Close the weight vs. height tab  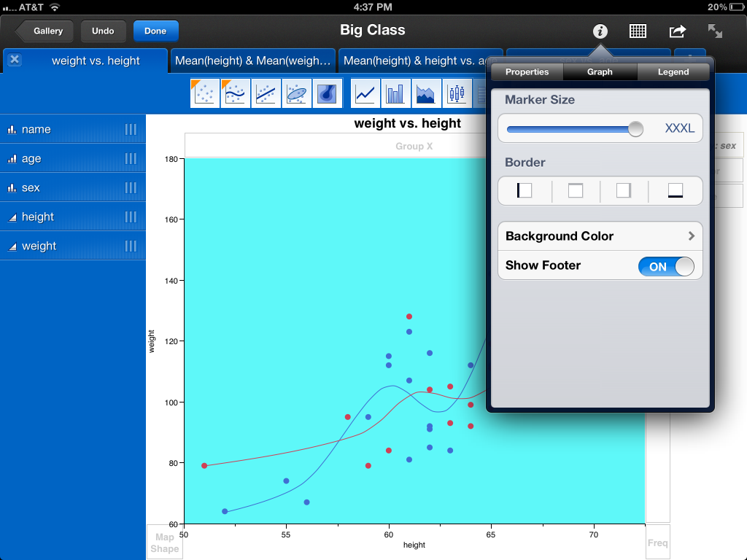click(15, 60)
